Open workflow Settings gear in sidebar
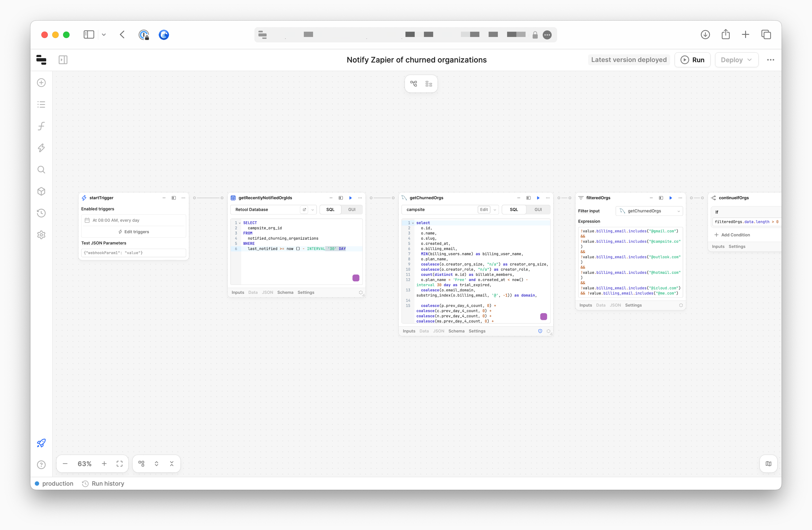The width and height of the screenshot is (812, 530). click(x=41, y=235)
